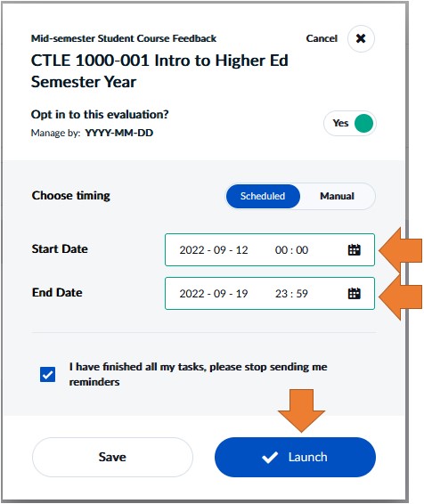Select the End Date 2022-09-19 date value
Screen dimensions: 424x504
[x=214, y=294]
